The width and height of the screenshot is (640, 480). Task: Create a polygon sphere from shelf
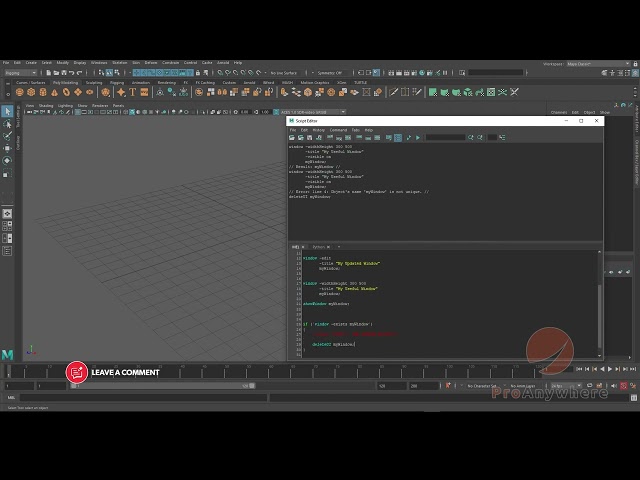pos(19,92)
